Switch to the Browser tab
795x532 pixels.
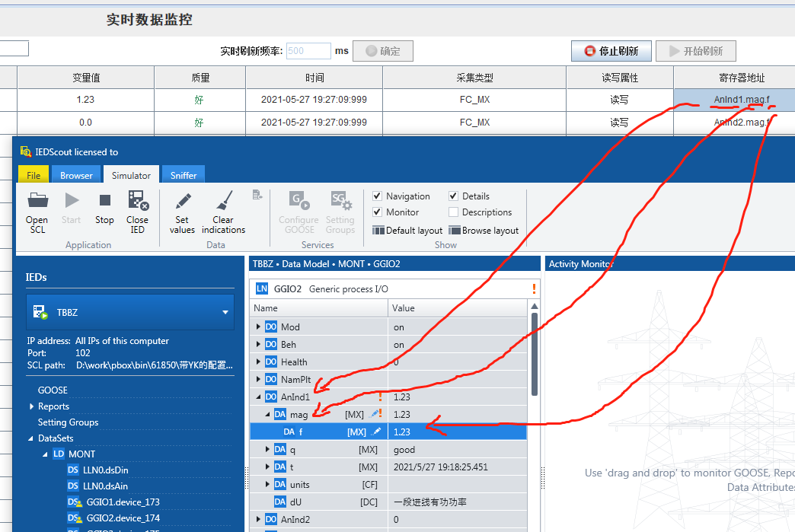[76, 175]
